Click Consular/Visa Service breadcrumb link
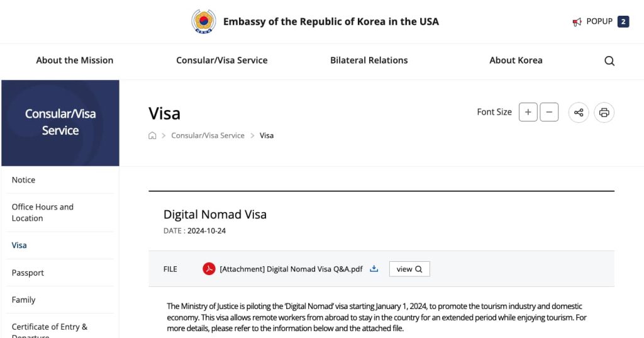The height and width of the screenshot is (338, 644). tap(208, 135)
